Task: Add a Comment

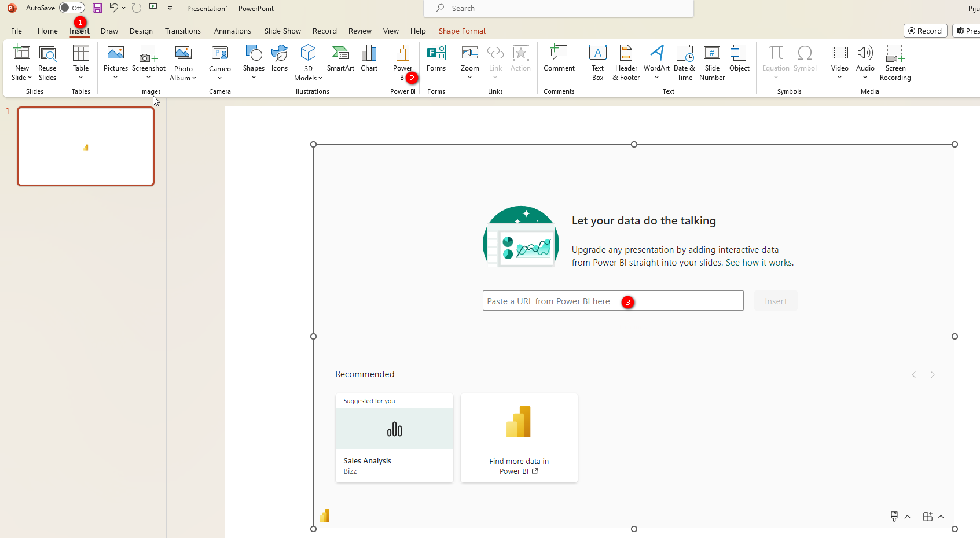Action: click(x=559, y=58)
